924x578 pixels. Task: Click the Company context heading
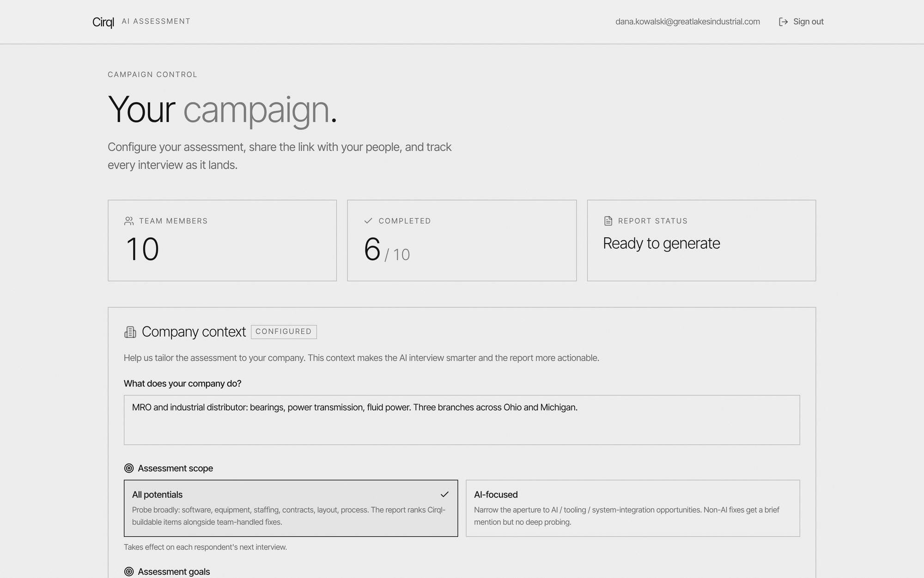(x=194, y=332)
